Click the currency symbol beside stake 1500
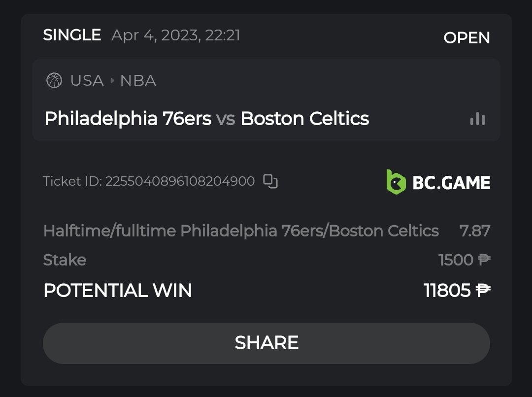 click(x=484, y=260)
